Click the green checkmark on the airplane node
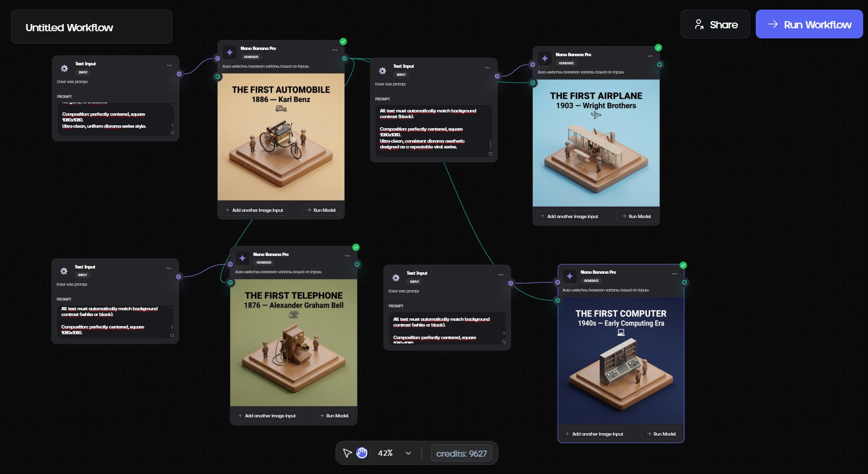 pos(658,48)
